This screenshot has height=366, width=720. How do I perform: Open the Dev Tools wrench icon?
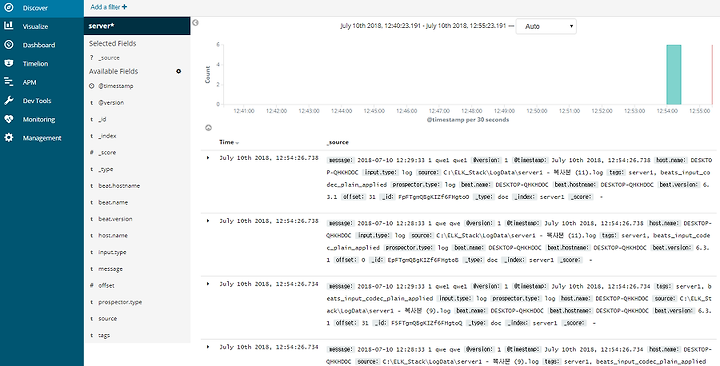(9, 100)
